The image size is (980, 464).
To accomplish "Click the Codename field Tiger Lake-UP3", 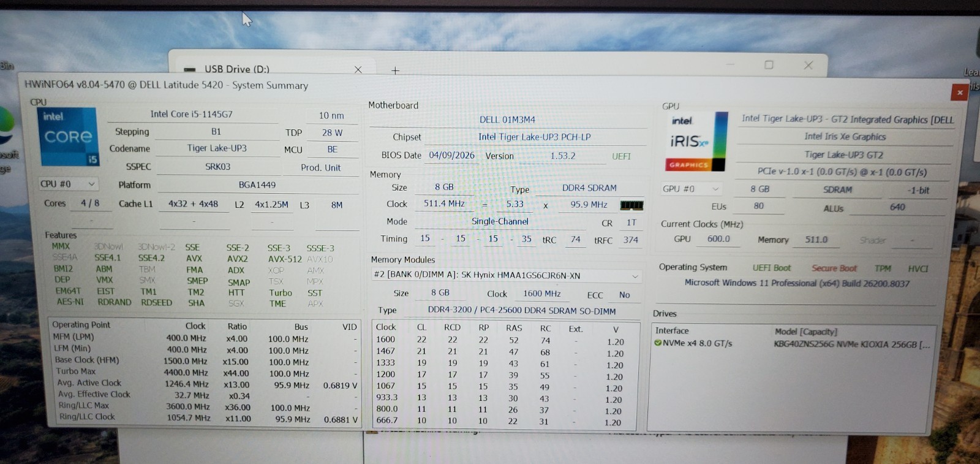I will tap(217, 148).
